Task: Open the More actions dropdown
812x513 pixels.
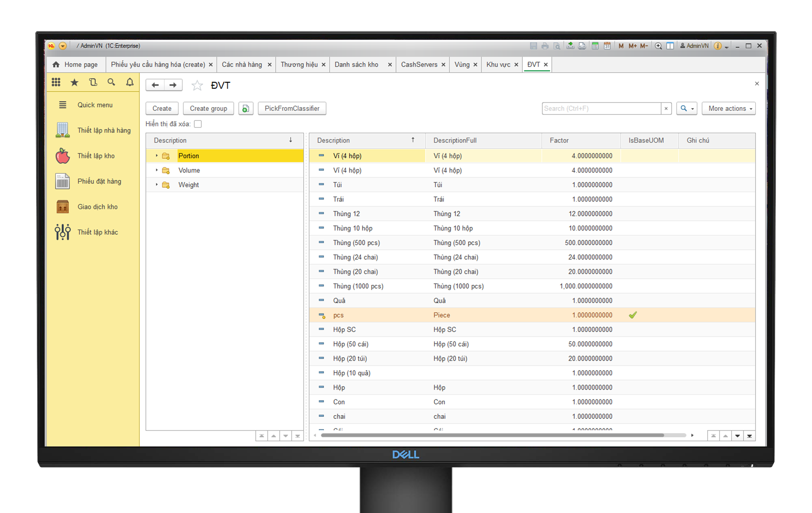Action: point(728,108)
